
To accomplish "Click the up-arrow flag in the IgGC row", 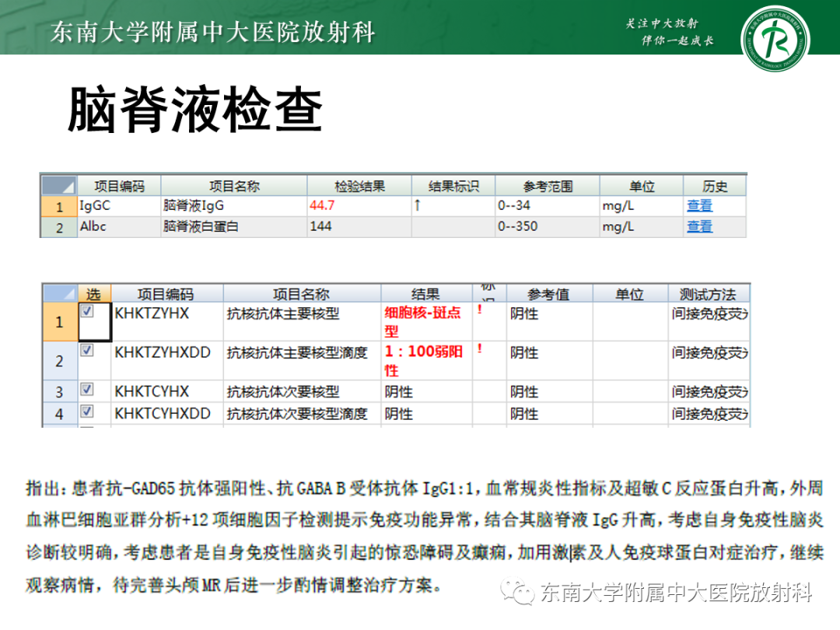I will [418, 205].
